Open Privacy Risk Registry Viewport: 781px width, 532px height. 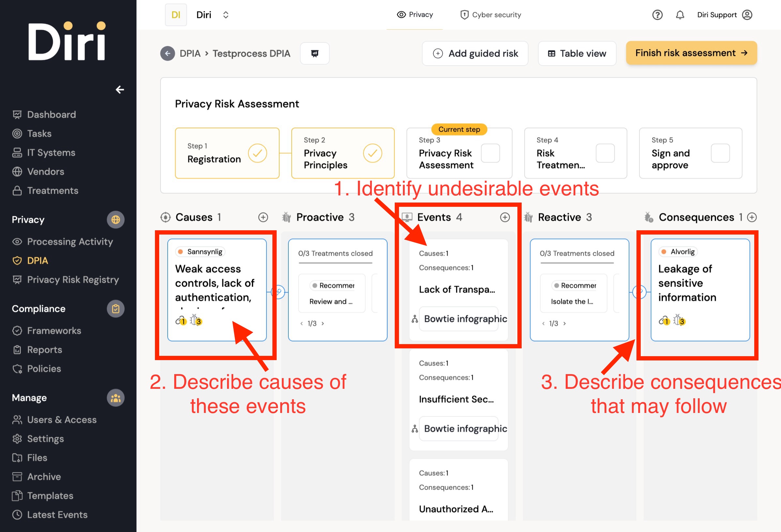pyautogui.click(x=66, y=280)
